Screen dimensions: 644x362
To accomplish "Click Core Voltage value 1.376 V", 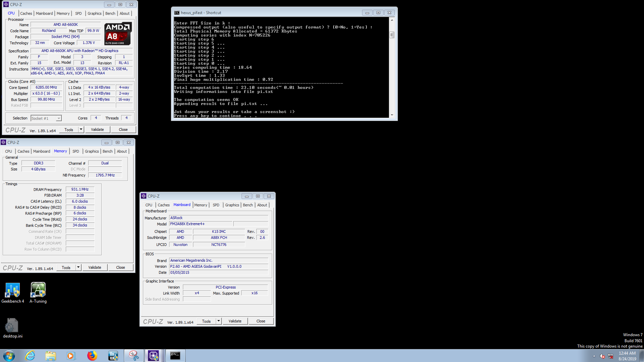I will [89, 43].
